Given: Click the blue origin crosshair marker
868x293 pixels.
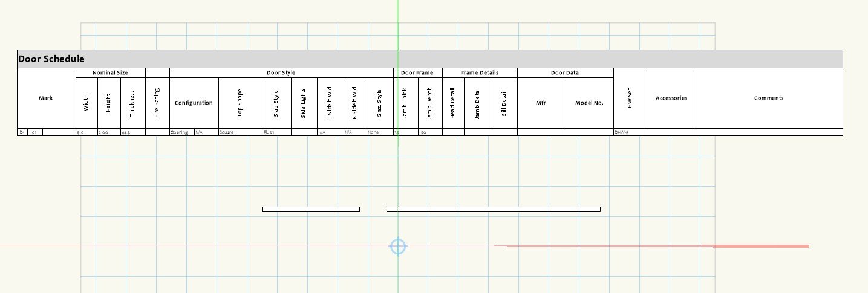Looking at the screenshot, I should click(x=397, y=246).
